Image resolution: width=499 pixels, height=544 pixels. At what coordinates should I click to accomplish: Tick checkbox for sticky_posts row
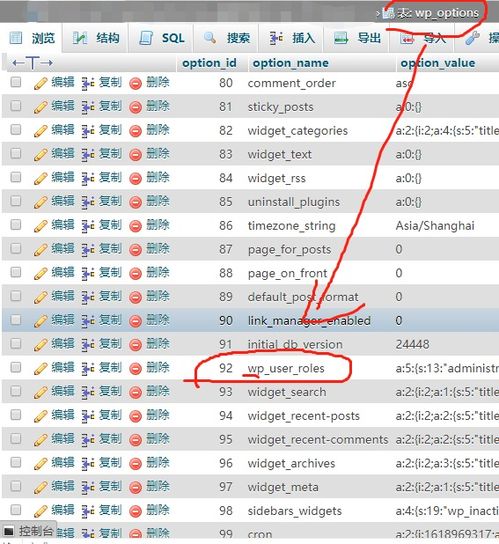pyautogui.click(x=16, y=106)
